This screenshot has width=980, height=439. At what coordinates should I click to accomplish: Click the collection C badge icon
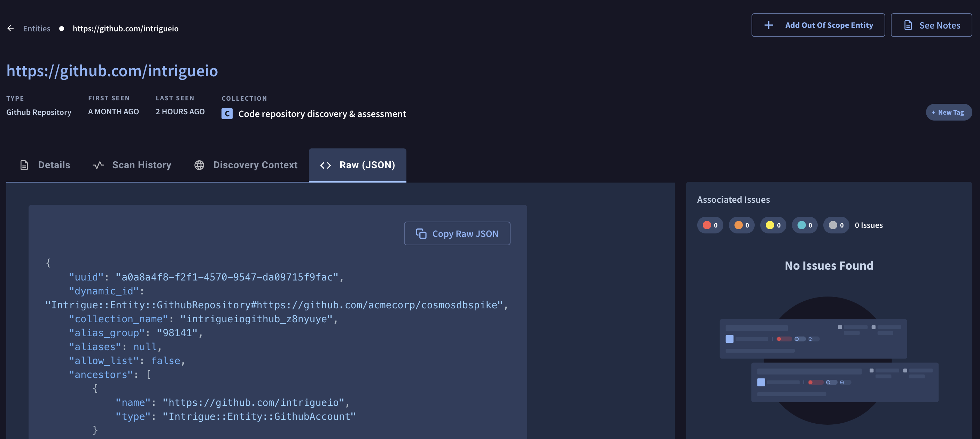pyautogui.click(x=227, y=114)
